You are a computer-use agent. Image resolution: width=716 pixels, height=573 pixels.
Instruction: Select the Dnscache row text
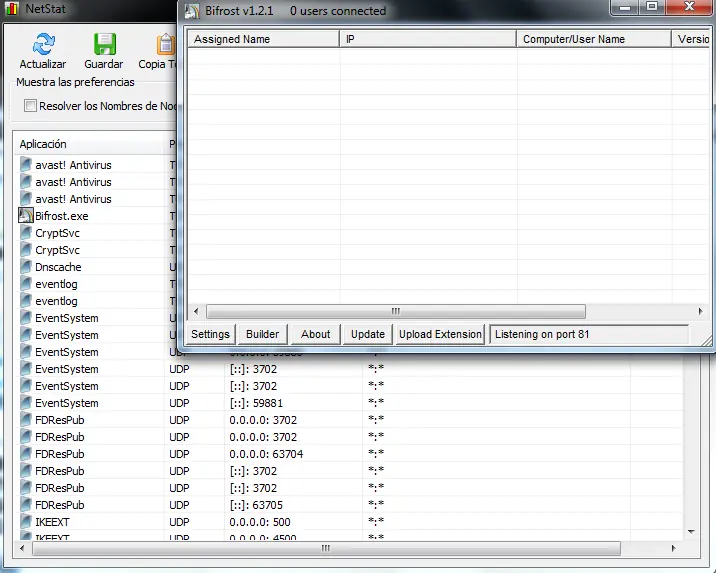[58, 267]
